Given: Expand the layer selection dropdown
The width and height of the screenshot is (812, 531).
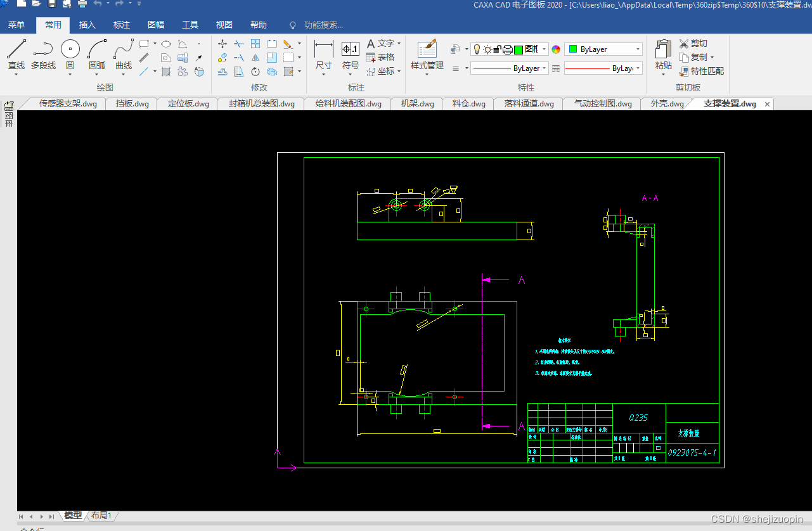Looking at the screenshot, I should click(544, 49).
